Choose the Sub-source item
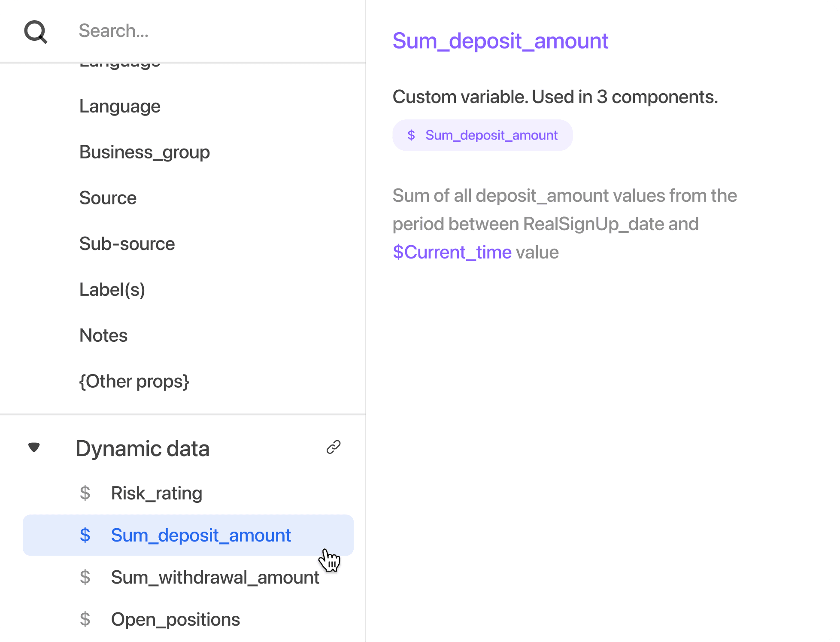Screen dimensions: 840x642 (x=127, y=244)
